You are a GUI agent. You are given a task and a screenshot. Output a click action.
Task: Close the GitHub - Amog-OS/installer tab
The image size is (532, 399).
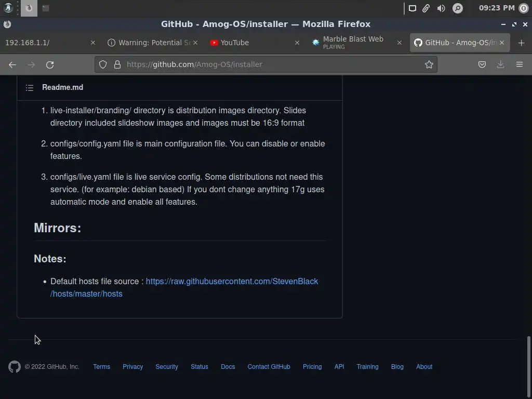coord(502,43)
